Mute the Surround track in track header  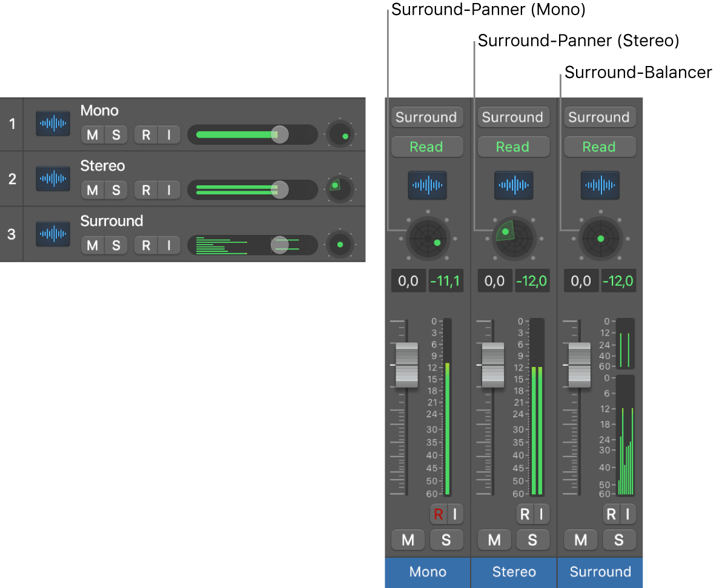pyautogui.click(x=93, y=245)
